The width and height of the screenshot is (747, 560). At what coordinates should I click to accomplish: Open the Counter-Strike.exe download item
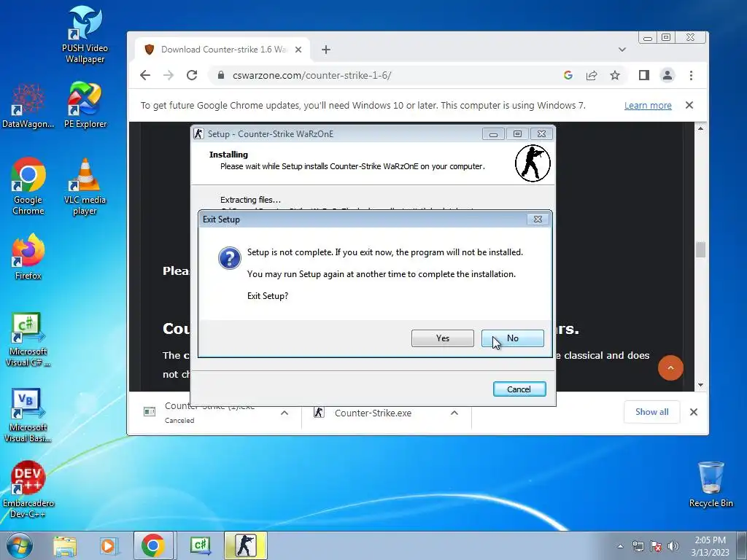pyautogui.click(x=373, y=413)
